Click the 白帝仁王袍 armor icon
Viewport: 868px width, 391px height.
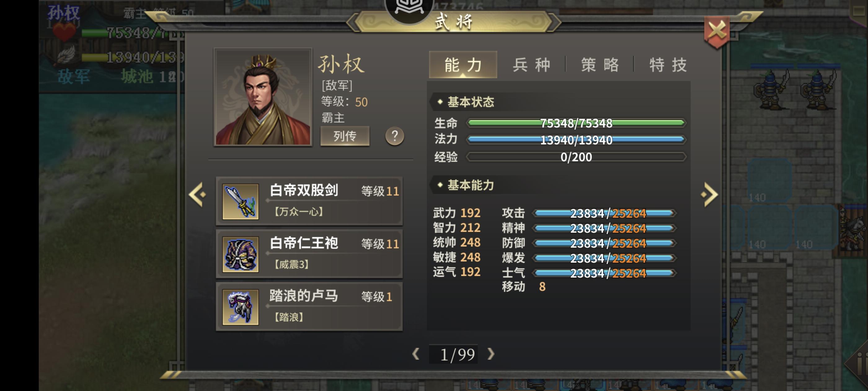pyautogui.click(x=240, y=254)
